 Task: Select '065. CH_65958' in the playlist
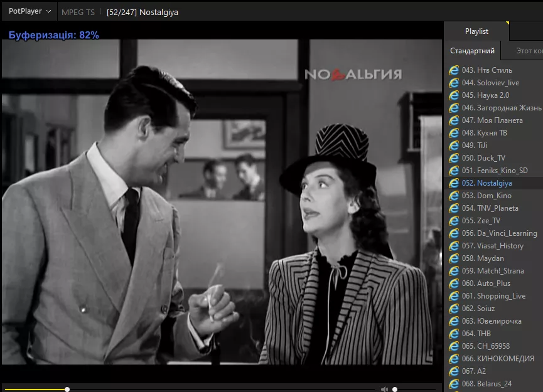click(x=494, y=346)
